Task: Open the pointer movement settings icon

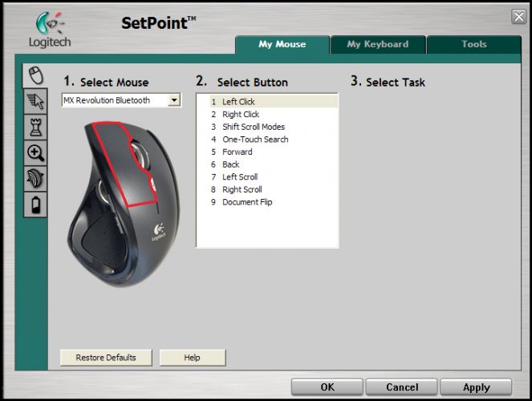Action: pos(35,101)
